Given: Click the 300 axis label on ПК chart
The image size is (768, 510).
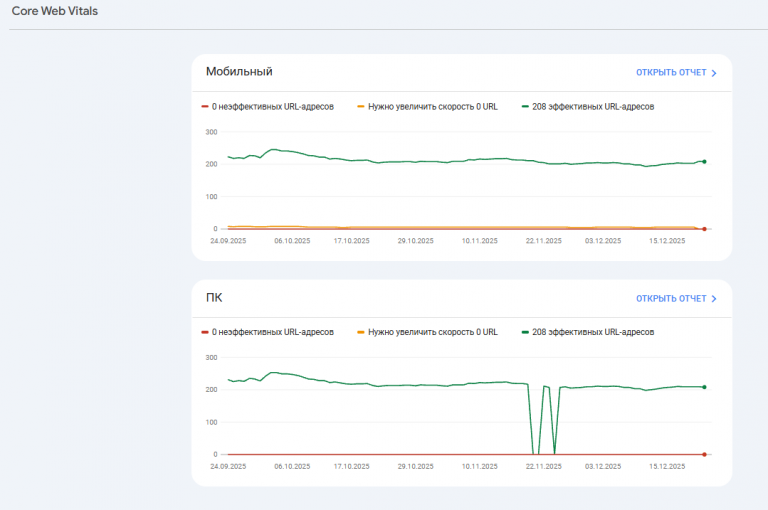Looking at the screenshot, I should click(210, 357).
